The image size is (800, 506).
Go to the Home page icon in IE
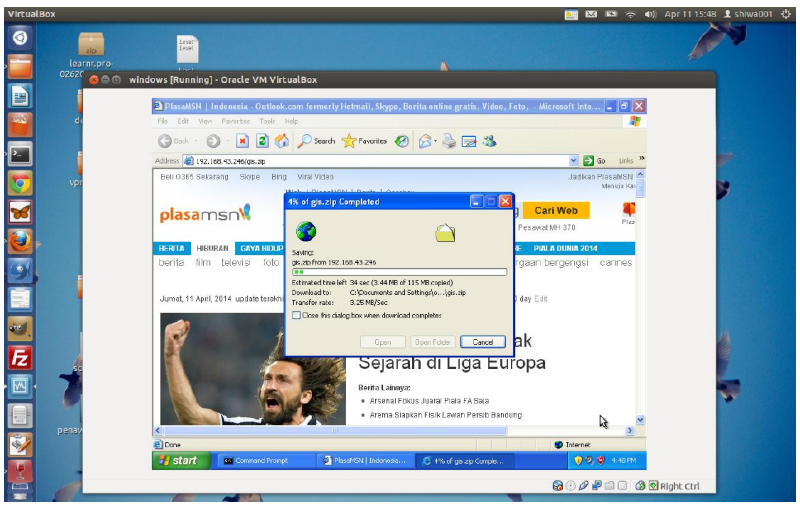(x=282, y=141)
